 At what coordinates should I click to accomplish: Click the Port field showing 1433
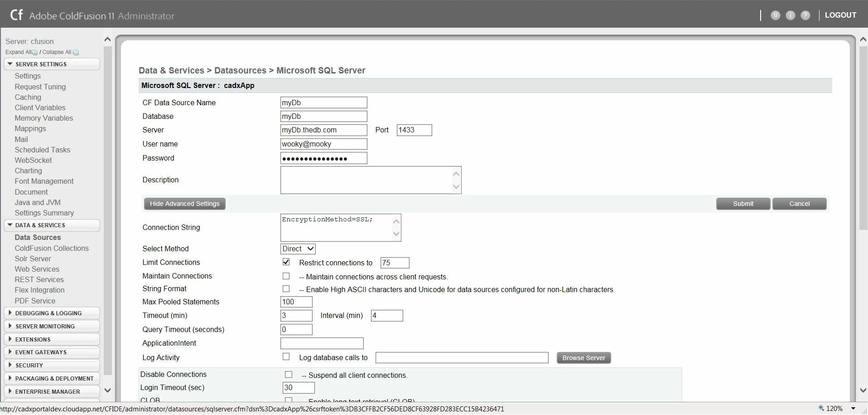pyautogui.click(x=415, y=130)
